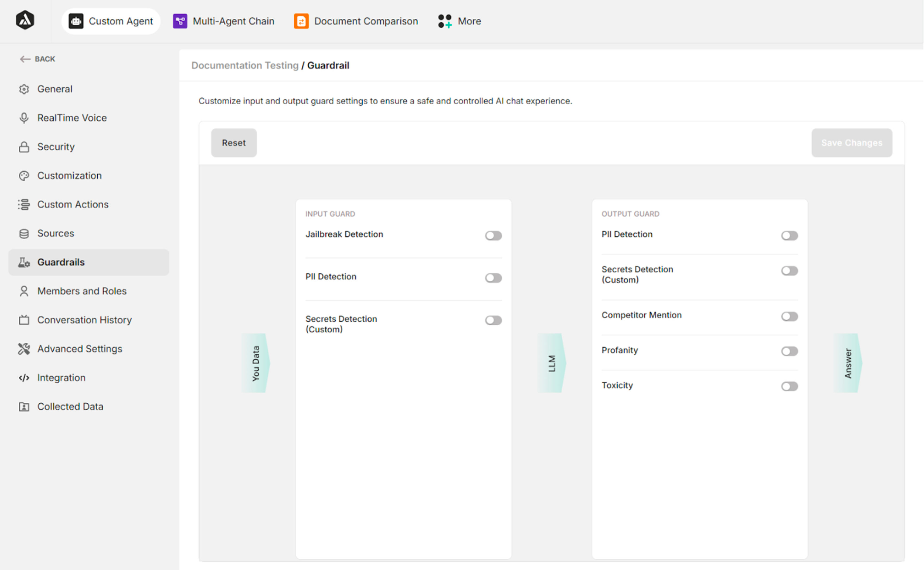924x570 pixels.
Task: Click the Customization palette icon
Action: 24,176
